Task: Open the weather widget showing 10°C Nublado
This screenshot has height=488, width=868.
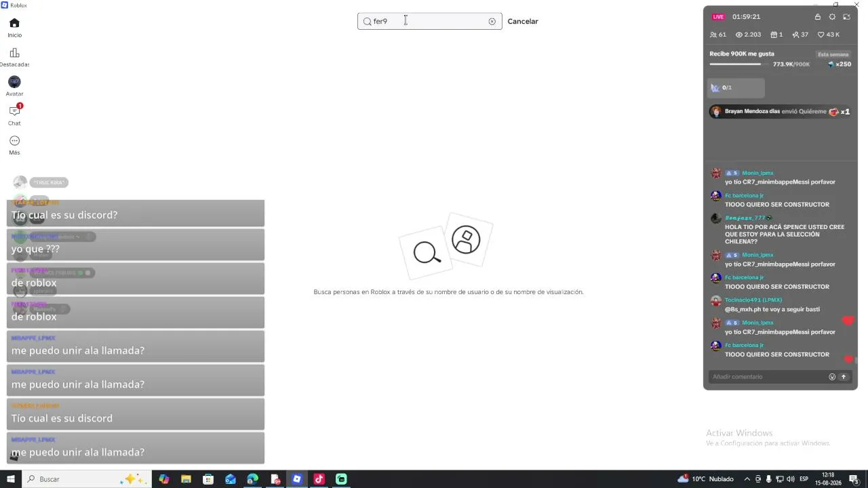Action: [x=705, y=479]
